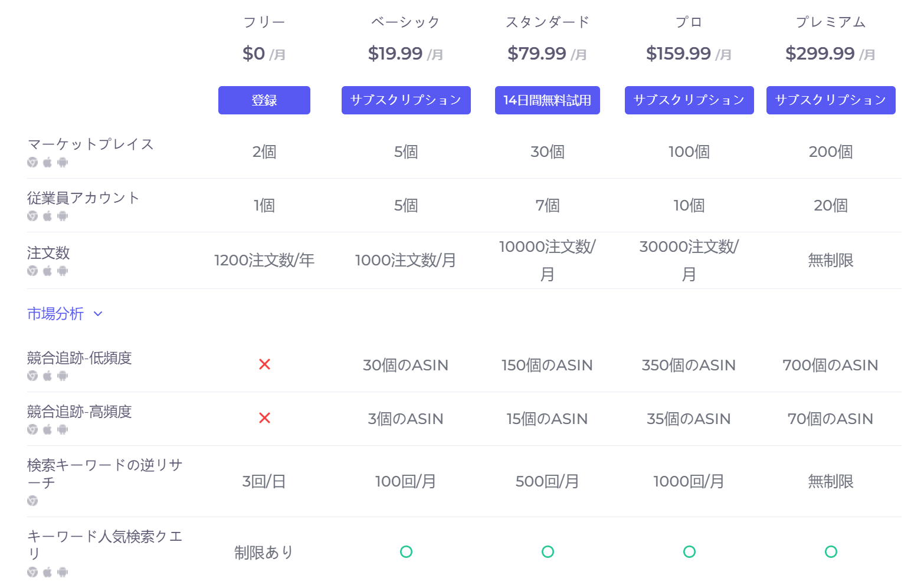This screenshot has height=585, width=924.
Task: Select the プロ plan heading
Action: [689, 22]
